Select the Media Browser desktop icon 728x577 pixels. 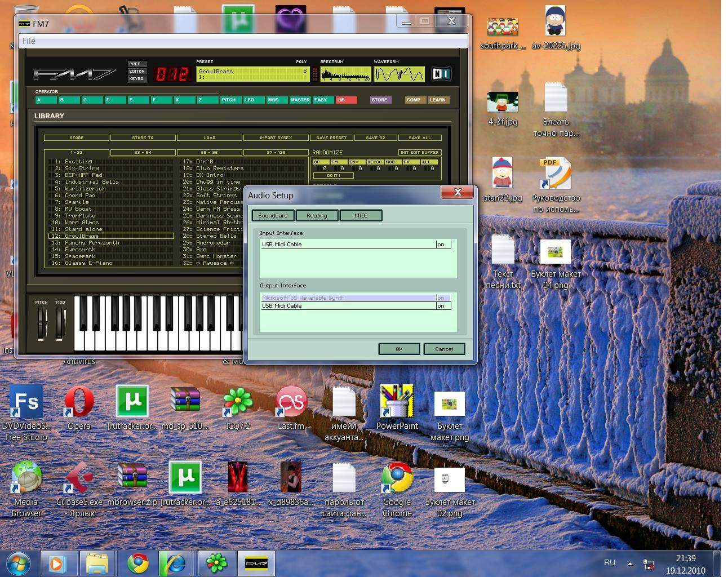tap(26, 489)
